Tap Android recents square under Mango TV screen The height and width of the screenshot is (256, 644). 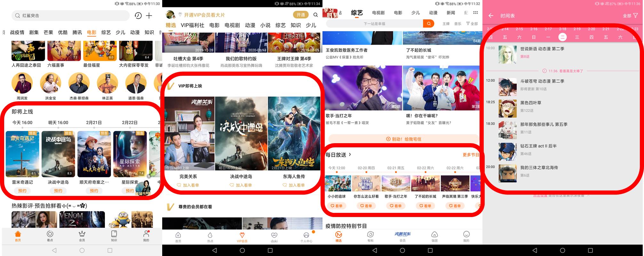click(430, 250)
